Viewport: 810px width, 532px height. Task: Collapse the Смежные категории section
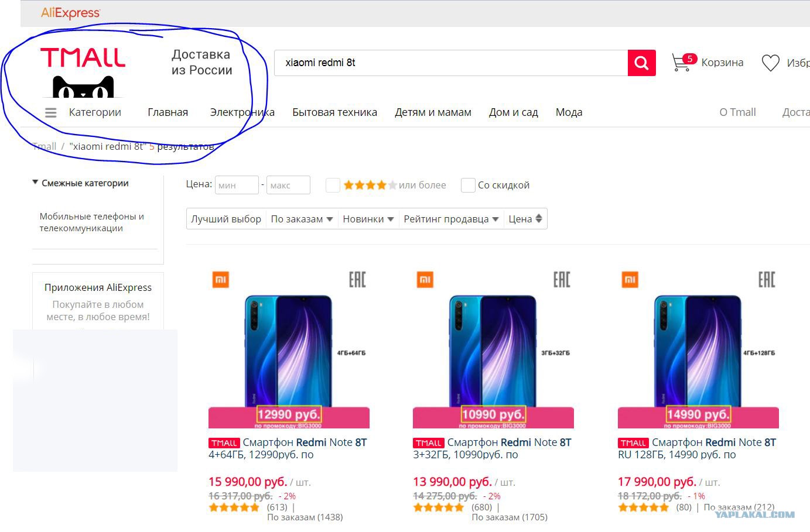(x=36, y=183)
